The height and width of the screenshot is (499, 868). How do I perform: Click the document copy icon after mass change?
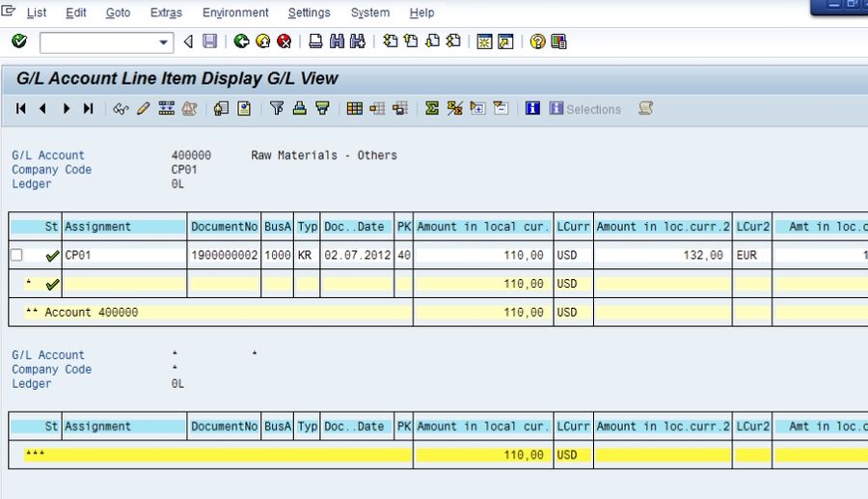(221, 108)
